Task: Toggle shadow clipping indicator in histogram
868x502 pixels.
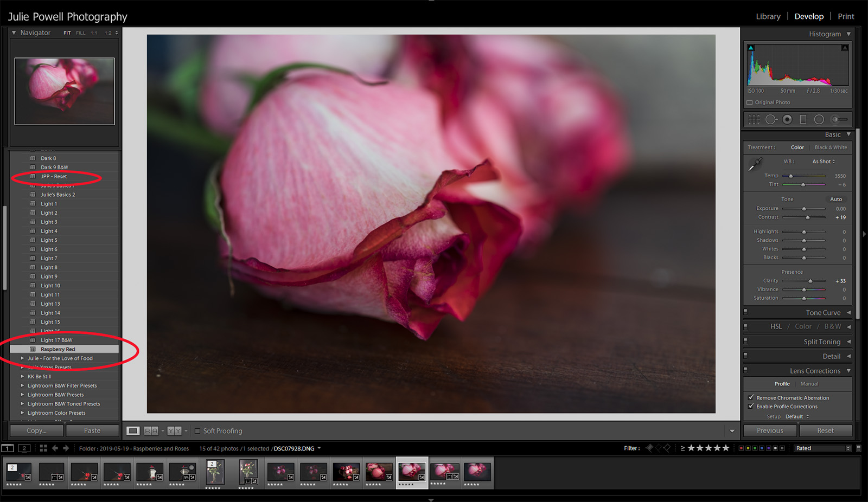Action: tap(751, 48)
